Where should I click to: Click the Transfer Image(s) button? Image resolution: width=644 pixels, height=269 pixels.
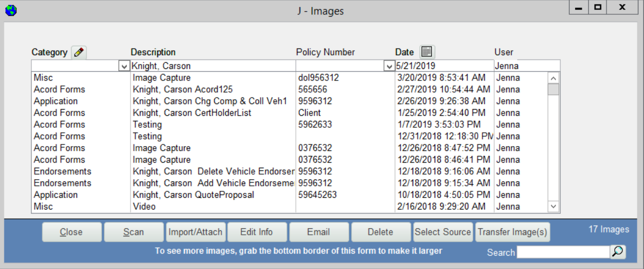(512, 232)
